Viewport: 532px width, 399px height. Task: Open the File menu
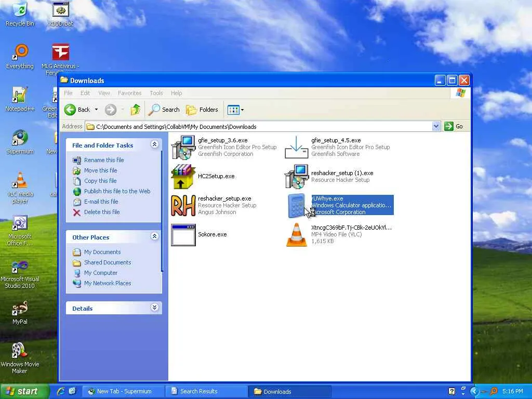coord(68,93)
